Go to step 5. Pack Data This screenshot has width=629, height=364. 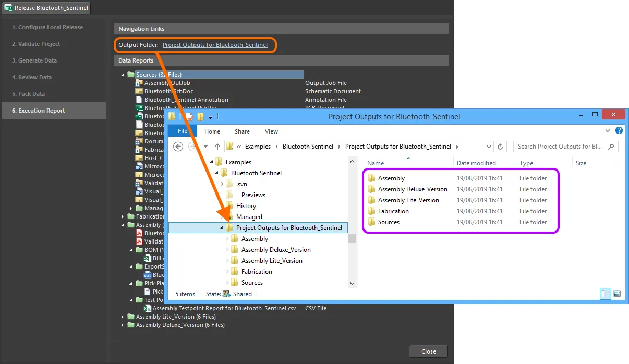coord(29,94)
